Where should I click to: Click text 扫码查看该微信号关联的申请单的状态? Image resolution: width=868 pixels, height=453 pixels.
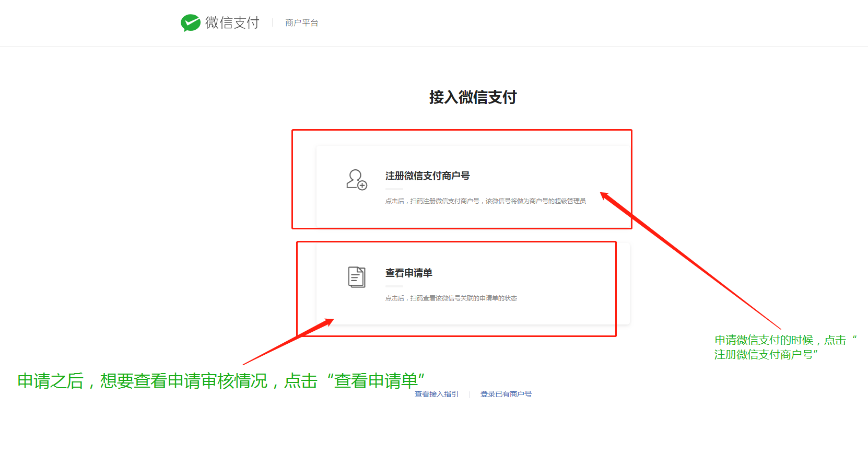(x=464, y=298)
